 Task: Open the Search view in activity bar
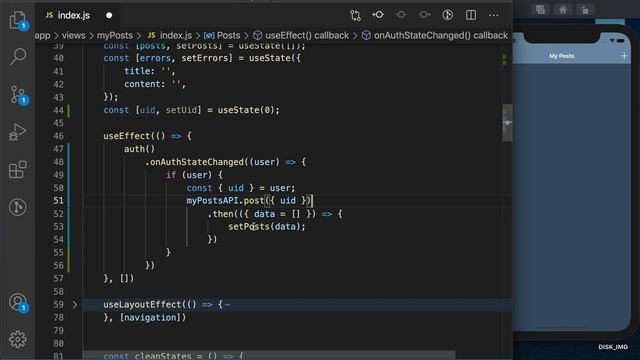(x=18, y=56)
